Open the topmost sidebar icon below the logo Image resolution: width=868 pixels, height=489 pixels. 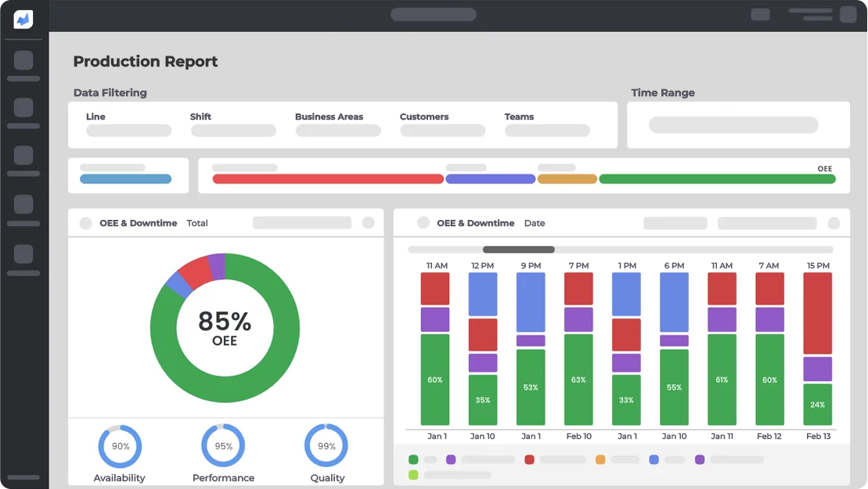click(x=23, y=60)
